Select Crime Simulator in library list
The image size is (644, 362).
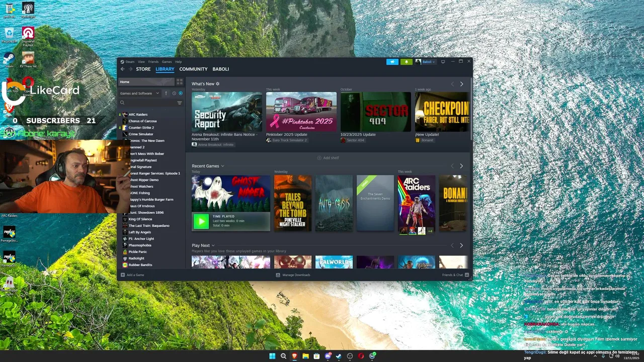pos(141,134)
